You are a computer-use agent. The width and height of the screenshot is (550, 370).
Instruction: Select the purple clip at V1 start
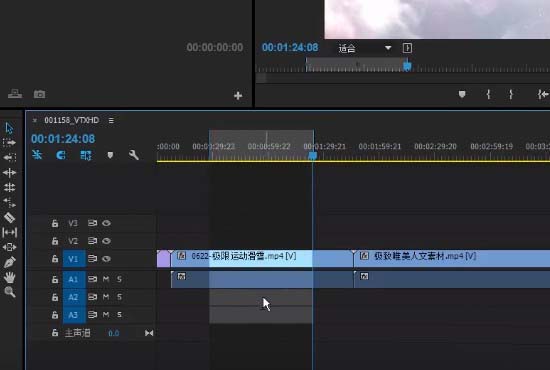(163, 259)
